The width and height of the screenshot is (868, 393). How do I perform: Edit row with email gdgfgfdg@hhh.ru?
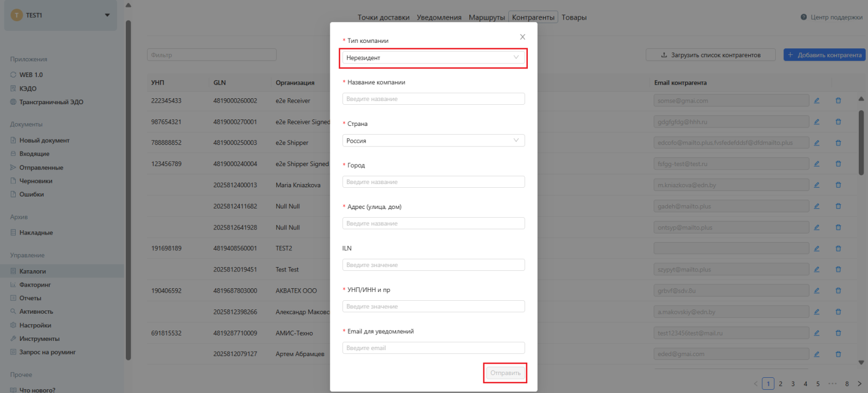[816, 122]
